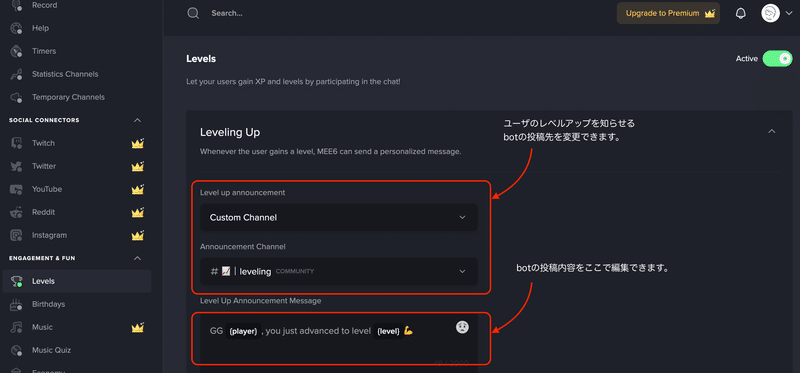Click the 'Levels' page title
This screenshot has height=373, width=800.
201,59
